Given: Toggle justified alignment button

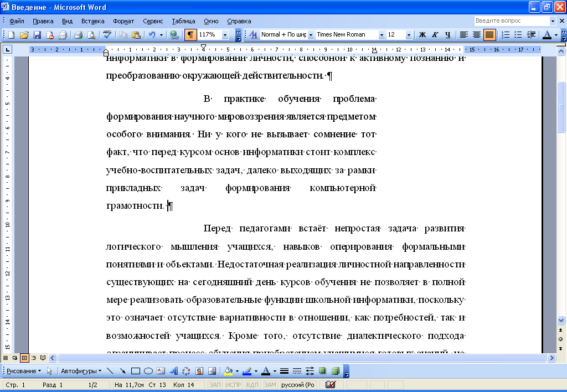Looking at the screenshot, I should click(489, 35).
